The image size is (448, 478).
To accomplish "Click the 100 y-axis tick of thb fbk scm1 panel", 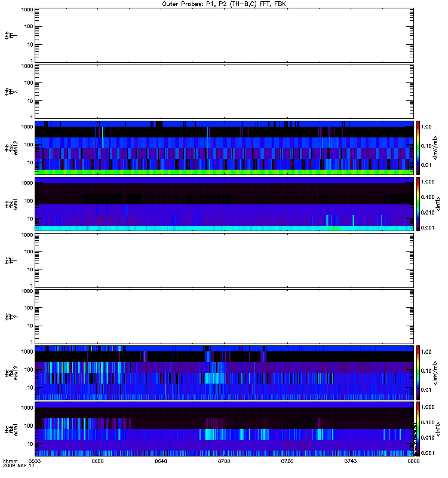I will click(x=29, y=201).
